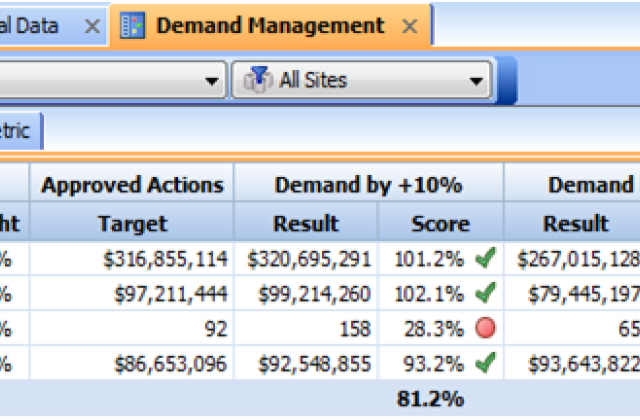Click green checkmark next to 102.1% score

[x=485, y=294]
